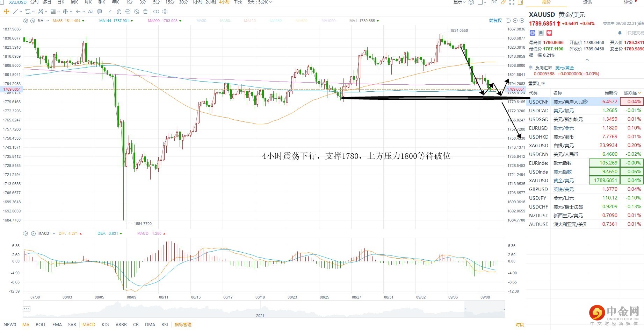Open 指标管理 indicator management
The image size is (644, 330).
point(183,324)
